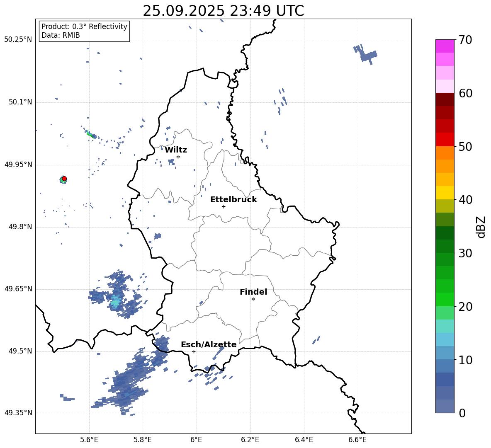The height and width of the screenshot is (448, 491).
Task: Click the cross marker below Wiltz
Action: (x=178, y=157)
